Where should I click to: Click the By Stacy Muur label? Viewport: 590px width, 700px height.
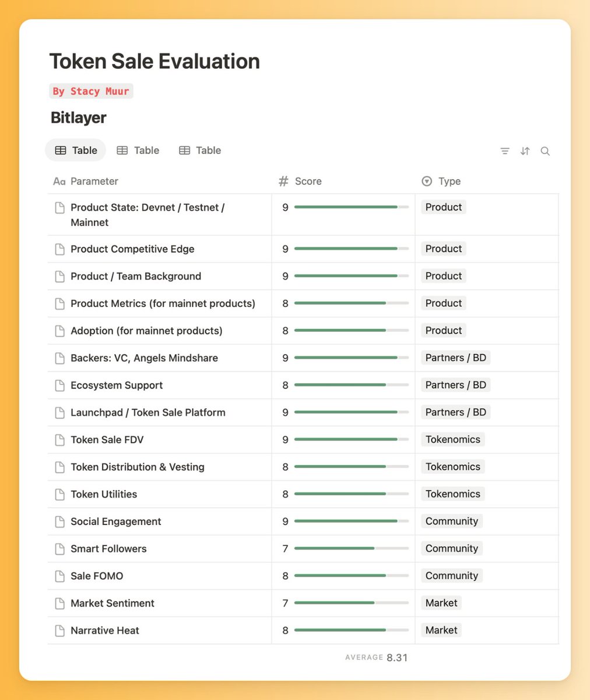[x=91, y=91]
